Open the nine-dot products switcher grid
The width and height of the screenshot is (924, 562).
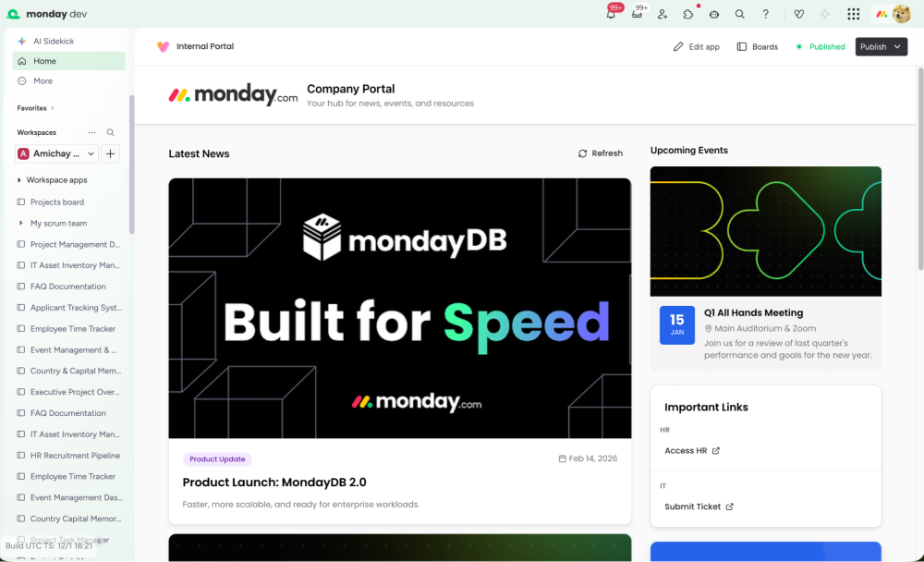point(854,14)
